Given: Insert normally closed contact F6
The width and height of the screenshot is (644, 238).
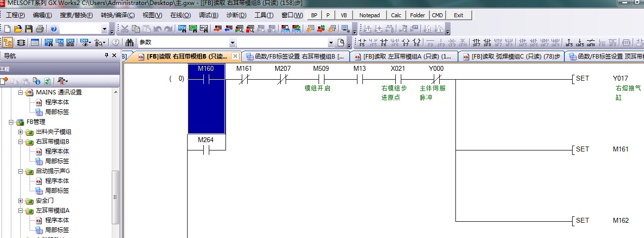Looking at the screenshot, I should click(x=384, y=42).
